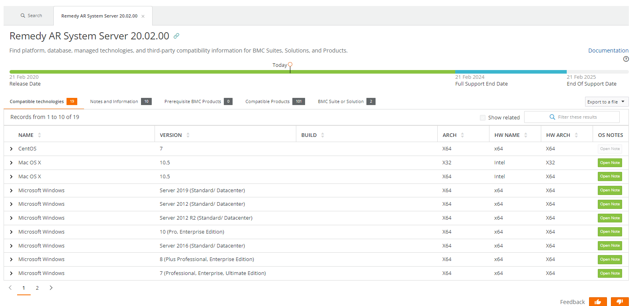Open the Documentation link
644x306 pixels.
pyautogui.click(x=608, y=51)
